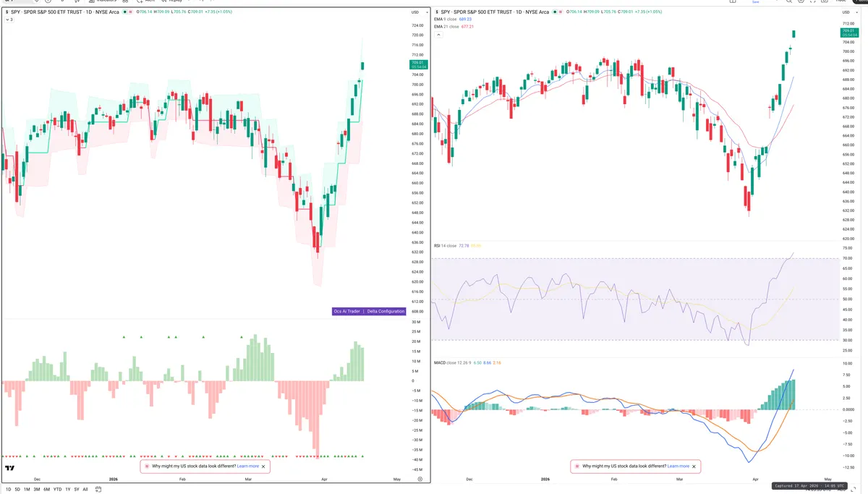This screenshot has height=494, width=868.
Task: Select the 3M date range
Action: pos(37,489)
